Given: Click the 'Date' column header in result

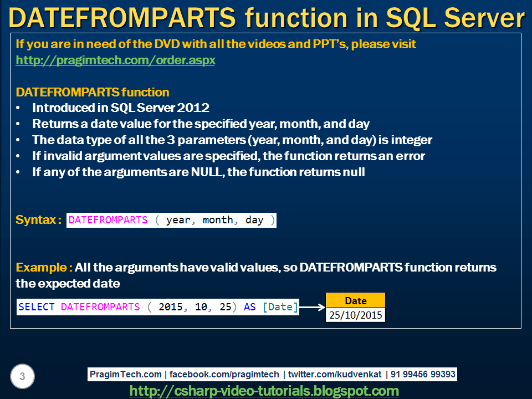Looking at the screenshot, I should (356, 300).
